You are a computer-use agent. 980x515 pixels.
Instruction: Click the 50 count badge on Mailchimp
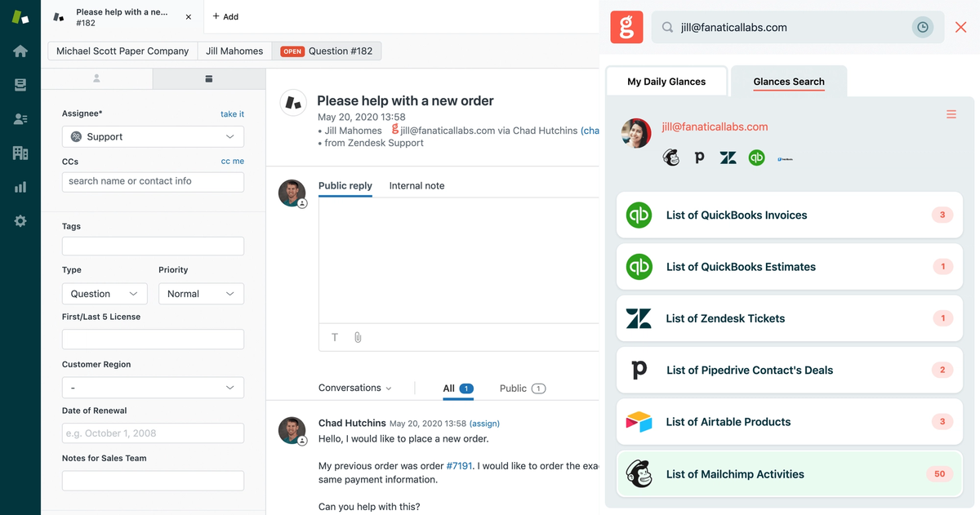[x=939, y=474]
